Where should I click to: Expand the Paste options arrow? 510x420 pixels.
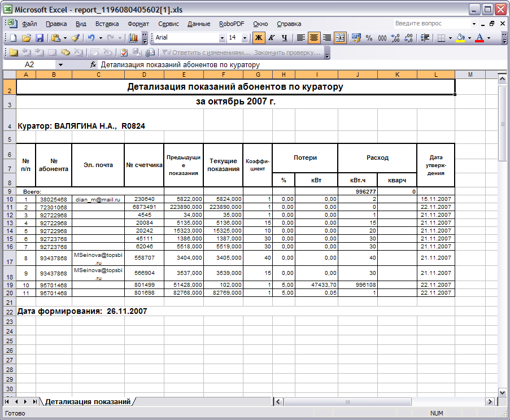(65, 38)
